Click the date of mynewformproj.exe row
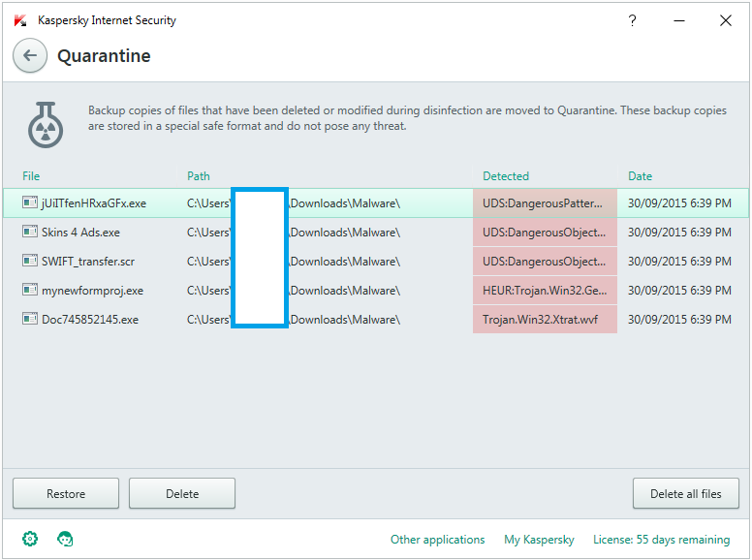 point(679,291)
